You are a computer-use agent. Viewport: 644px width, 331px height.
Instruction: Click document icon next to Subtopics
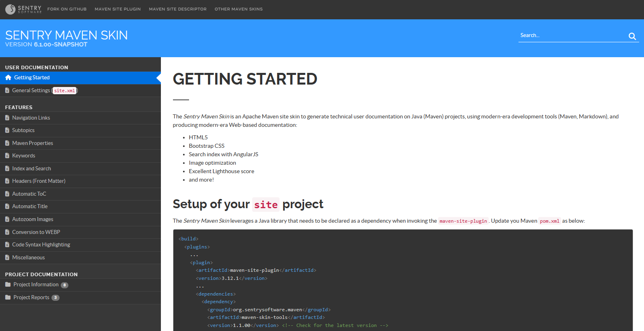coord(7,130)
